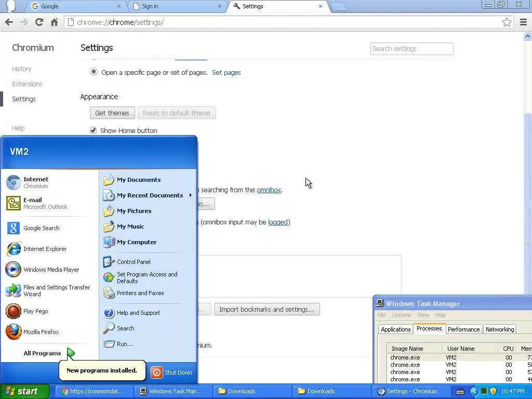This screenshot has width=532, height=399.
Task: Start Windows Media Player
Action: 49,270
